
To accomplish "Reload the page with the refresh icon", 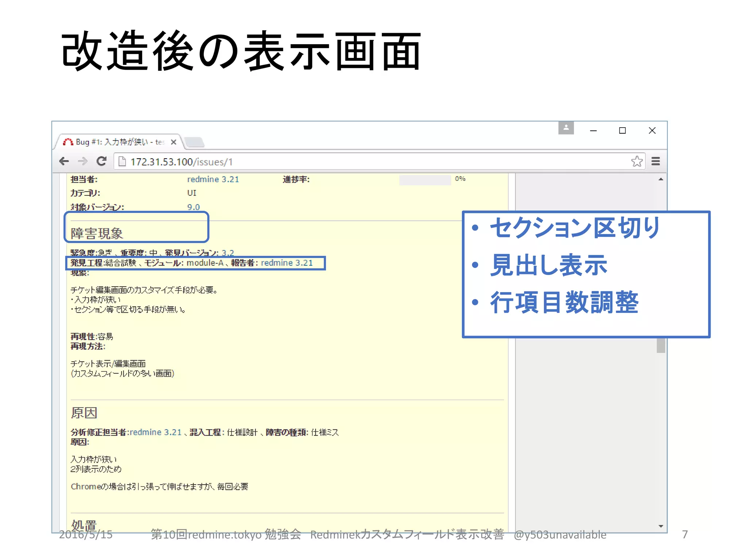I will 101,161.
